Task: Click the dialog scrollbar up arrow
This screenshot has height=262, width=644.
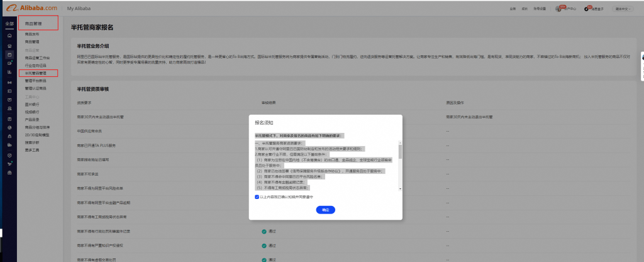Action: tap(400, 142)
